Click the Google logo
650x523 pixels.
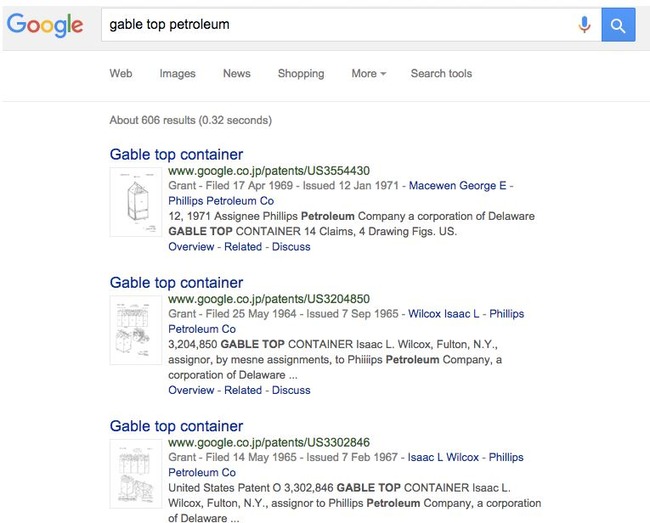(x=45, y=25)
